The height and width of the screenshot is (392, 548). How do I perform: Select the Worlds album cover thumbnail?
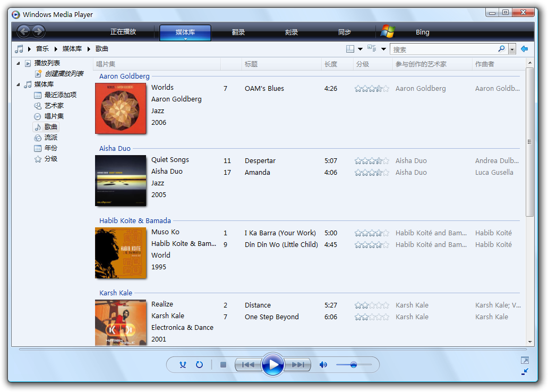pyautogui.click(x=121, y=108)
